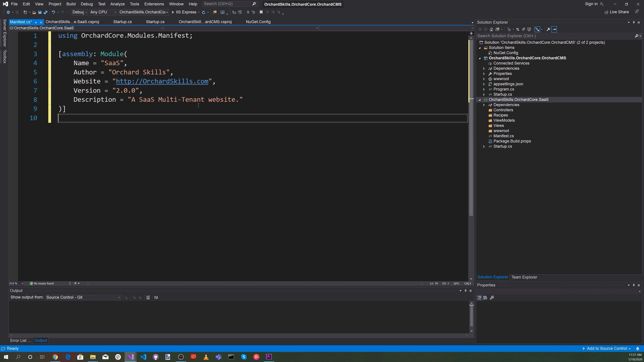Click the Refresh browser icon next to IIS Express
Viewport: 644px width, 362px height.
click(203, 12)
